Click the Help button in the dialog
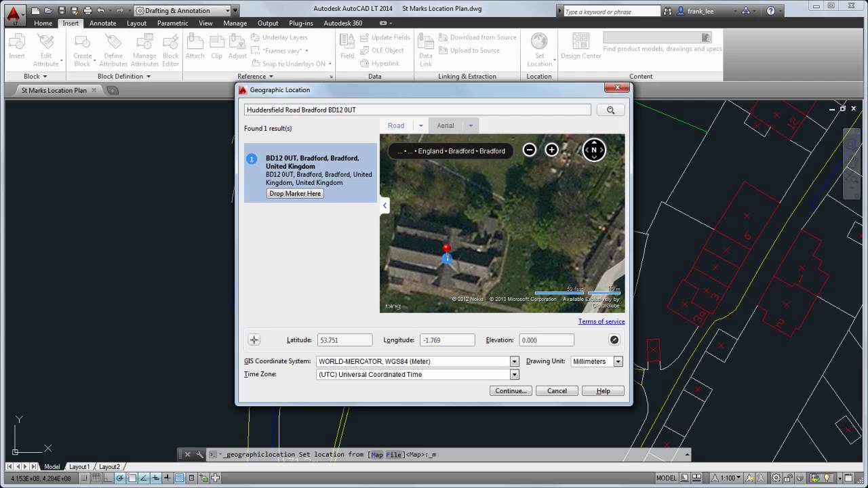868x488 pixels. (603, 391)
